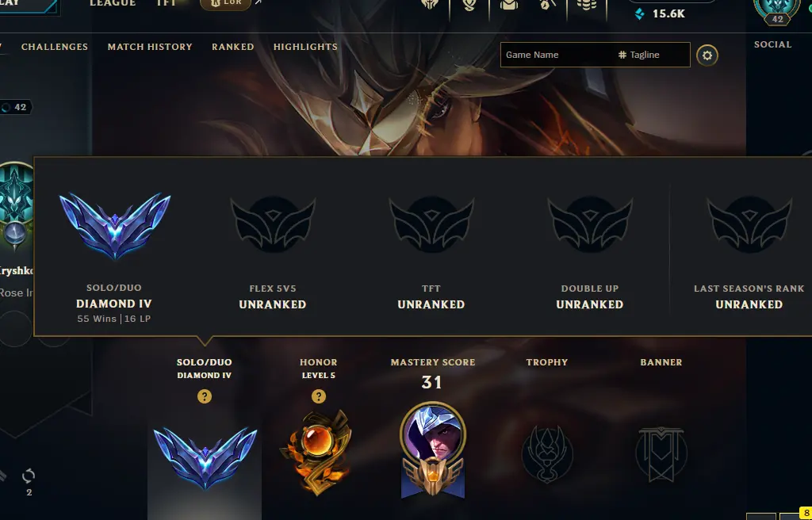This screenshot has width=812, height=520.
Task: Open the empty Trophy slot emblem
Action: (547, 454)
